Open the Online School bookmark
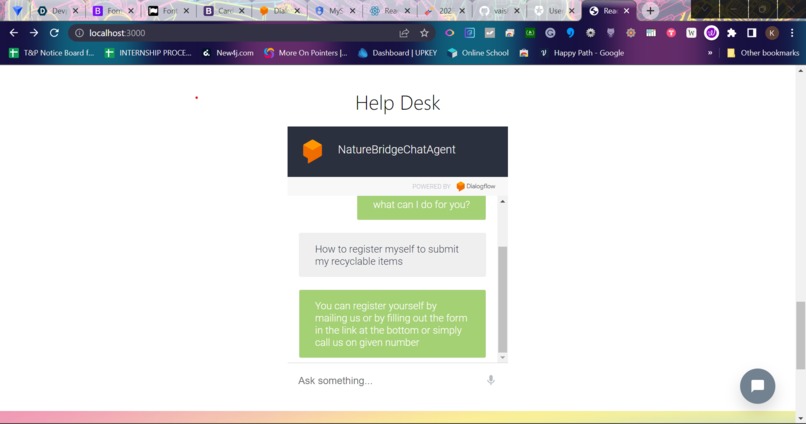806x424 pixels. 478,53
